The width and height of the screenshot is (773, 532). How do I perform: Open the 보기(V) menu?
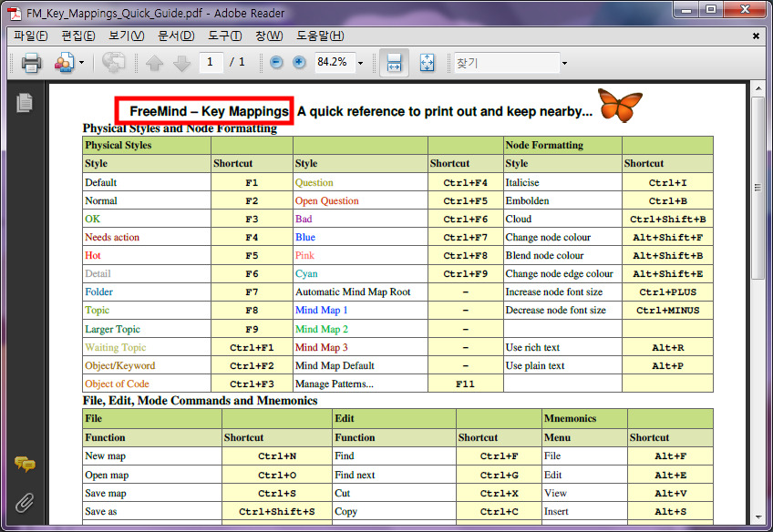pos(126,36)
